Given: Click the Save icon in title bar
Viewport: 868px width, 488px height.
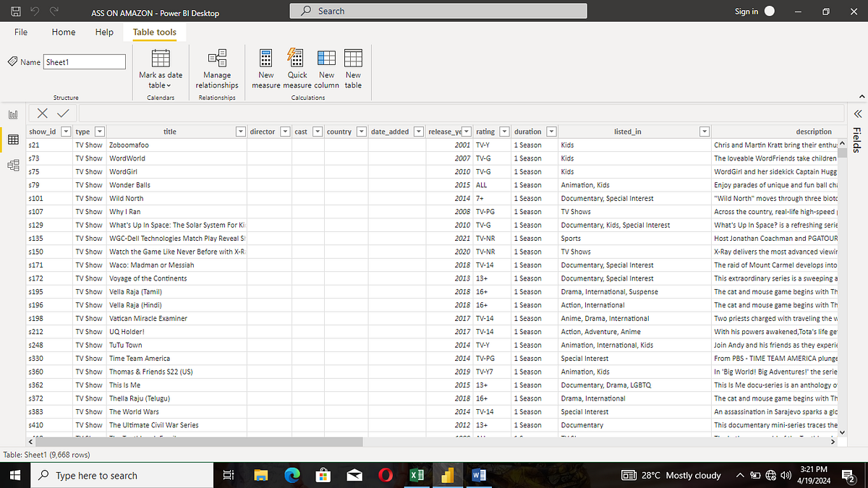Looking at the screenshot, I should pos(14,12).
